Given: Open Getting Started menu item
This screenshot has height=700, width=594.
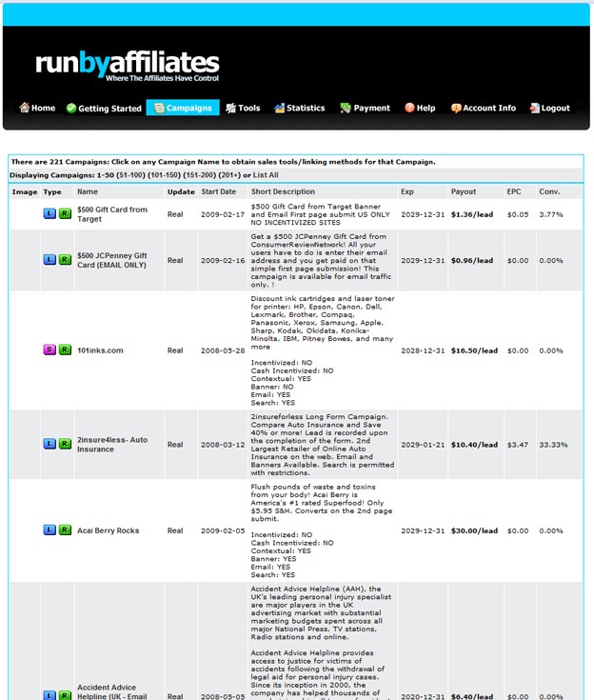Looking at the screenshot, I should pos(104,108).
